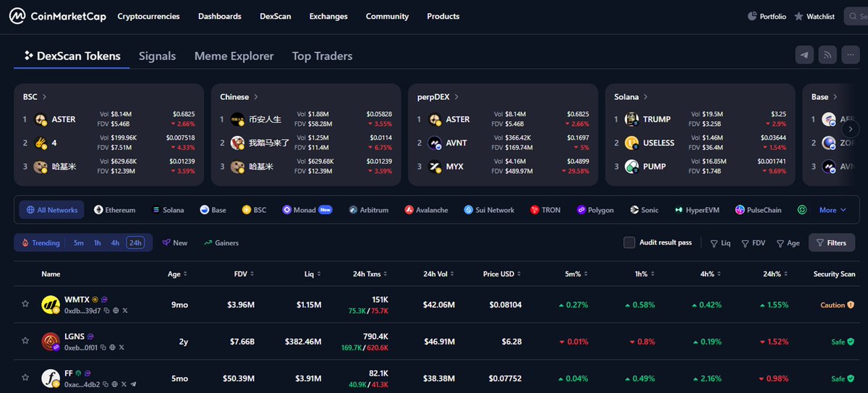Viewport: 868px width, 393px height.
Task: Switch to the Meme Explorer tab
Action: pos(234,56)
